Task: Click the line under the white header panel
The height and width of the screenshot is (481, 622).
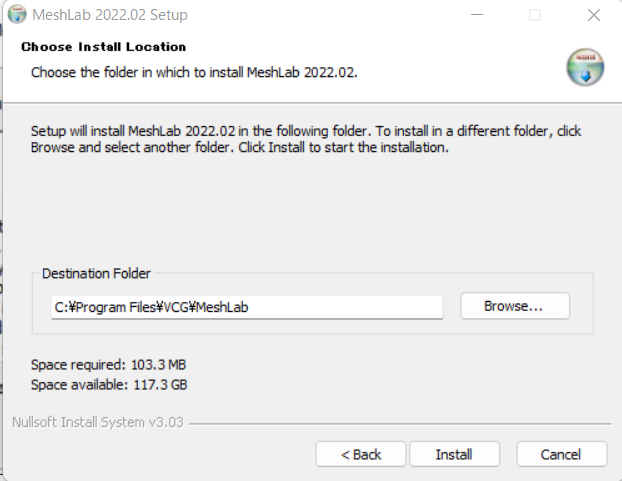Action: tap(312, 103)
